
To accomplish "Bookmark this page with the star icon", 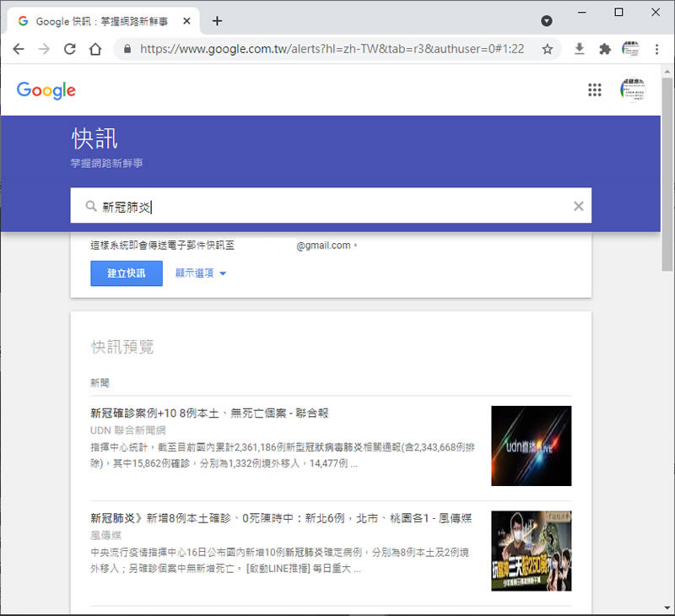I will pyautogui.click(x=548, y=49).
